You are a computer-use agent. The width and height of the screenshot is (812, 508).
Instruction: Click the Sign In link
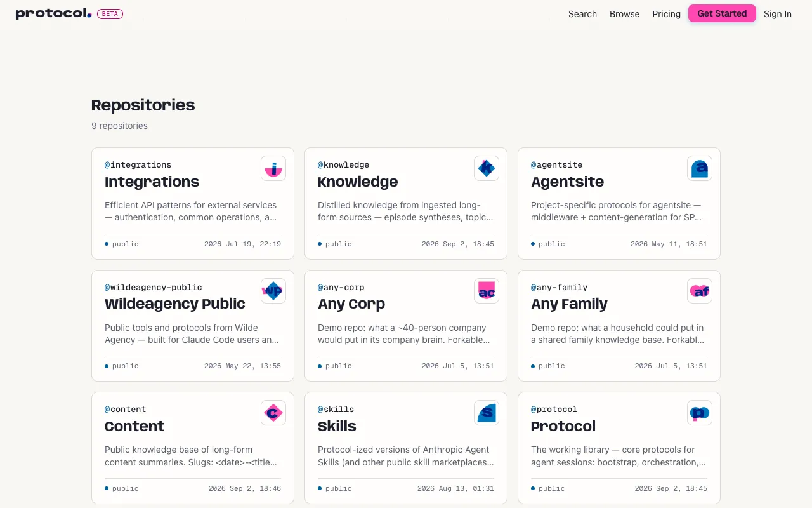click(778, 14)
